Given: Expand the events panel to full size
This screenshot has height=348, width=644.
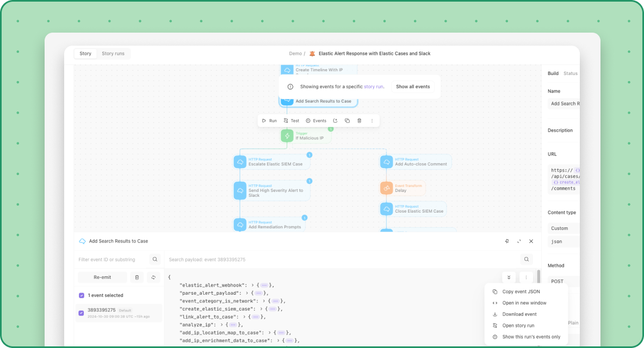Looking at the screenshot, I should [519, 241].
